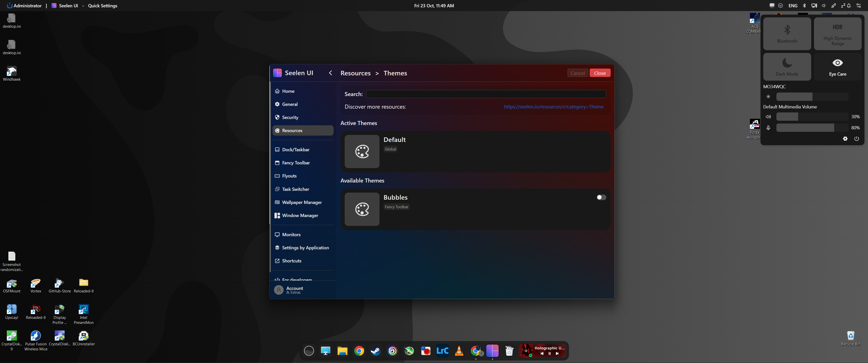Enable the Bubbles theme toggle
The width and height of the screenshot is (868, 363).
pyautogui.click(x=601, y=197)
